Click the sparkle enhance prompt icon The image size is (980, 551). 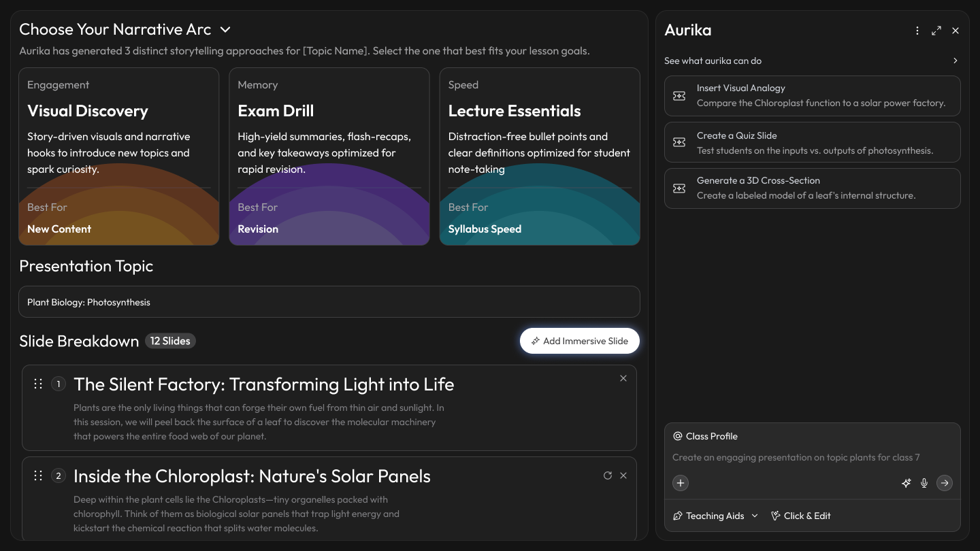(x=906, y=483)
